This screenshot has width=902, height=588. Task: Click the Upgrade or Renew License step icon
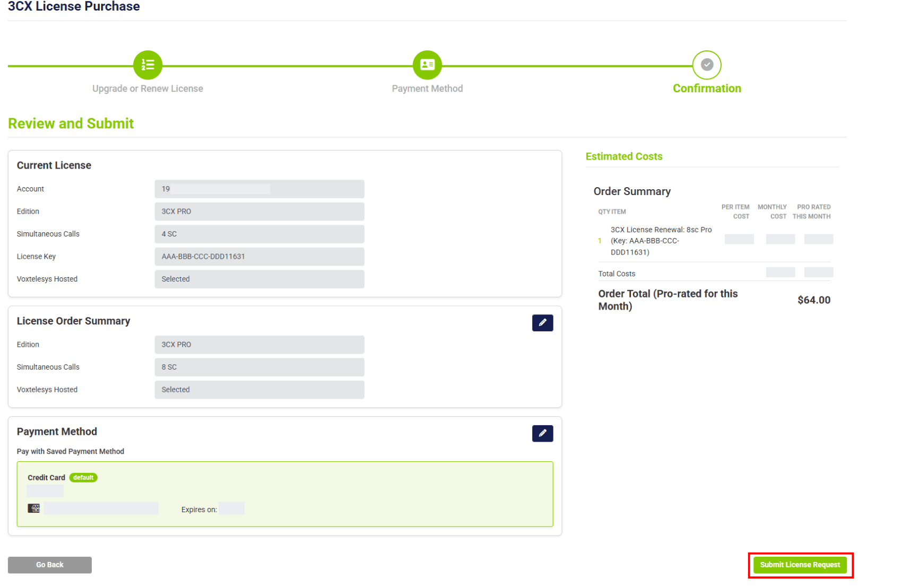[148, 65]
